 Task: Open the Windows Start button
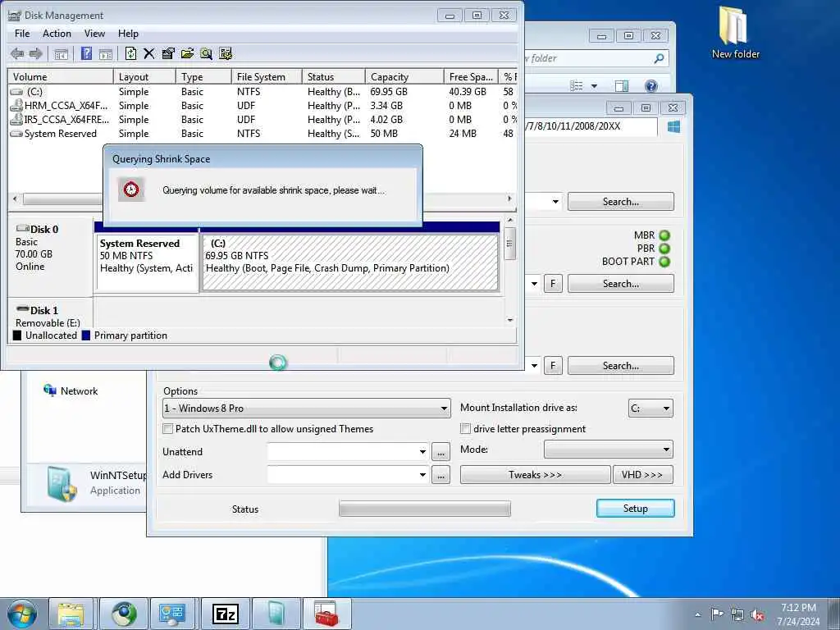point(21,614)
